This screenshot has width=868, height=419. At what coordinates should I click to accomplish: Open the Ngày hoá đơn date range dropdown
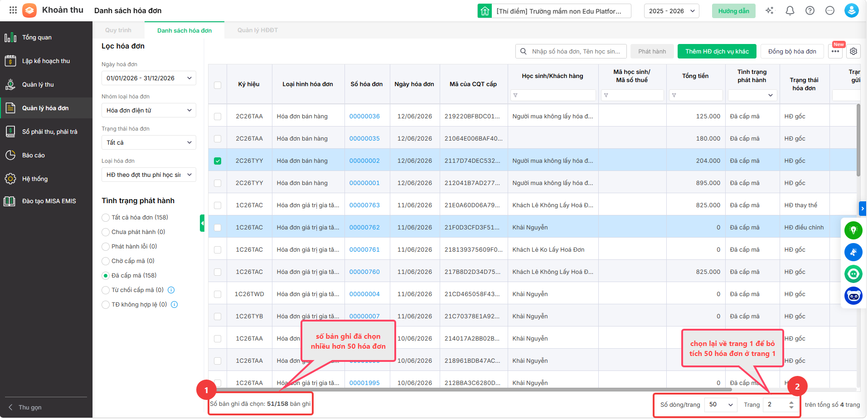click(149, 78)
